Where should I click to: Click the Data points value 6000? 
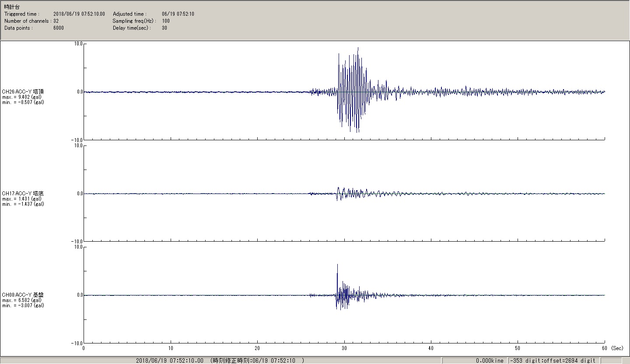59,28
